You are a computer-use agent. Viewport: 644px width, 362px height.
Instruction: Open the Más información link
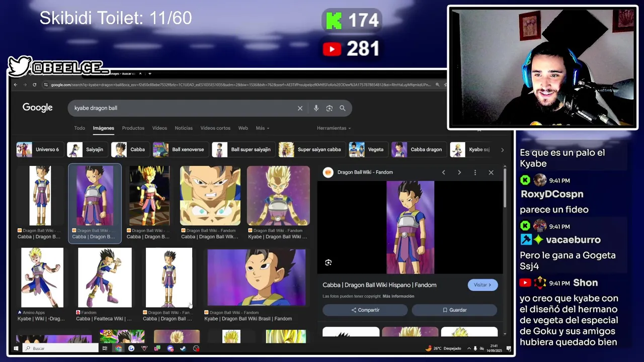pyautogui.click(x=398, y=296)
